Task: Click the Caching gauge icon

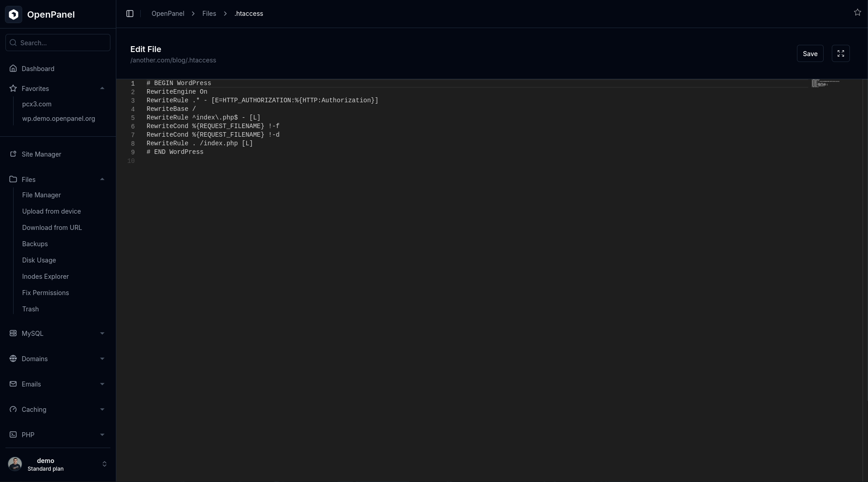Action: click(x=13, y=409)
